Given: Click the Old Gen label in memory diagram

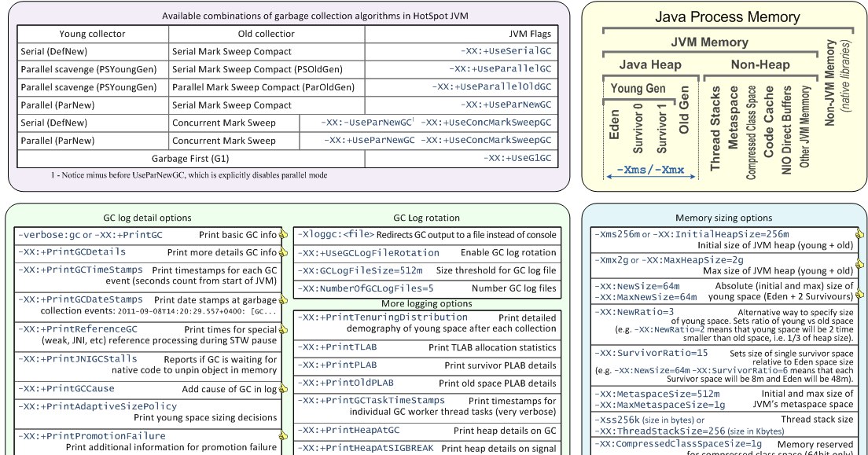Looking at the screenshot, I should [x=684, y=109].
